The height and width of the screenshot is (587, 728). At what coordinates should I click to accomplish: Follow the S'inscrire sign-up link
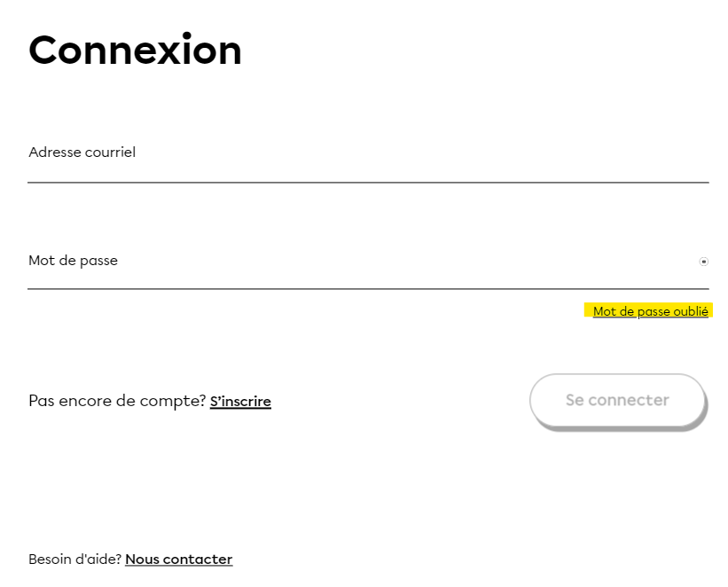pyautogui.click(x=240, y=402)
